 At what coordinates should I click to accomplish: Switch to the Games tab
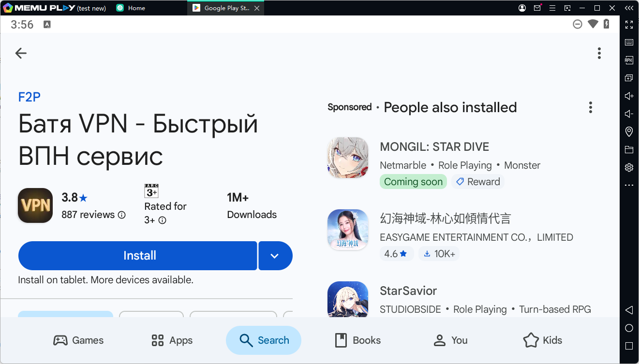(78, 340)
